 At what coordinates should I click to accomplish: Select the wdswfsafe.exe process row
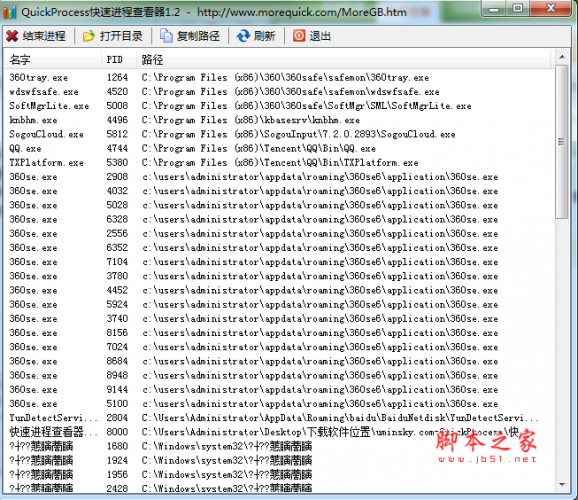(x=279, y=92)
